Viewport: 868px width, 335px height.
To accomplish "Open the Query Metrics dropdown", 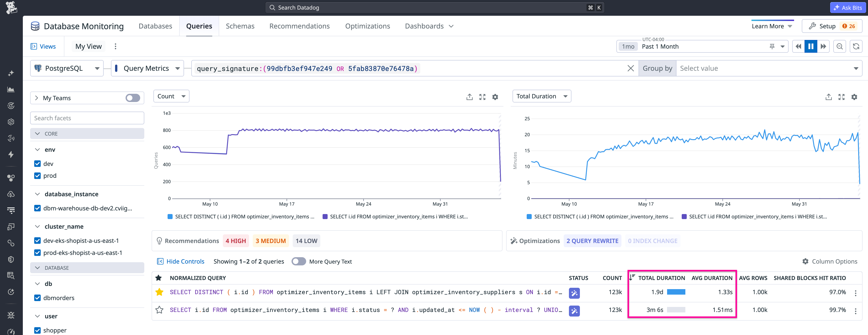I will pos(147,68).
